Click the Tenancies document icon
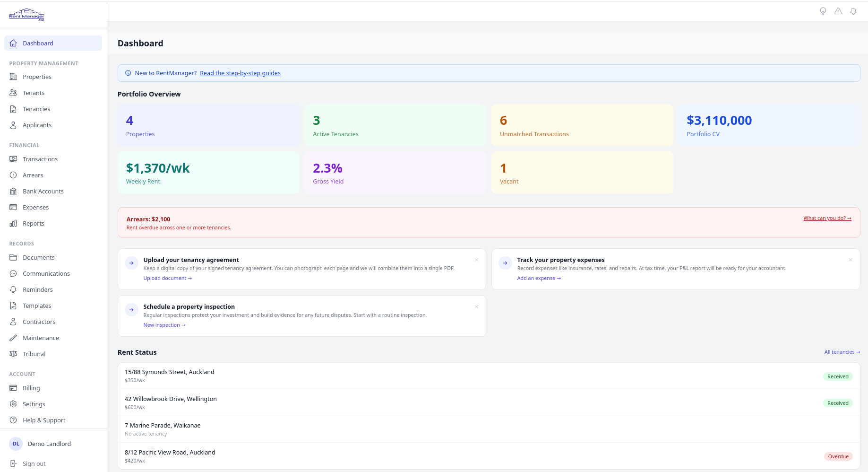Image resolution: width=868 pixels, height=472 pixels. [x=13, y=109]
